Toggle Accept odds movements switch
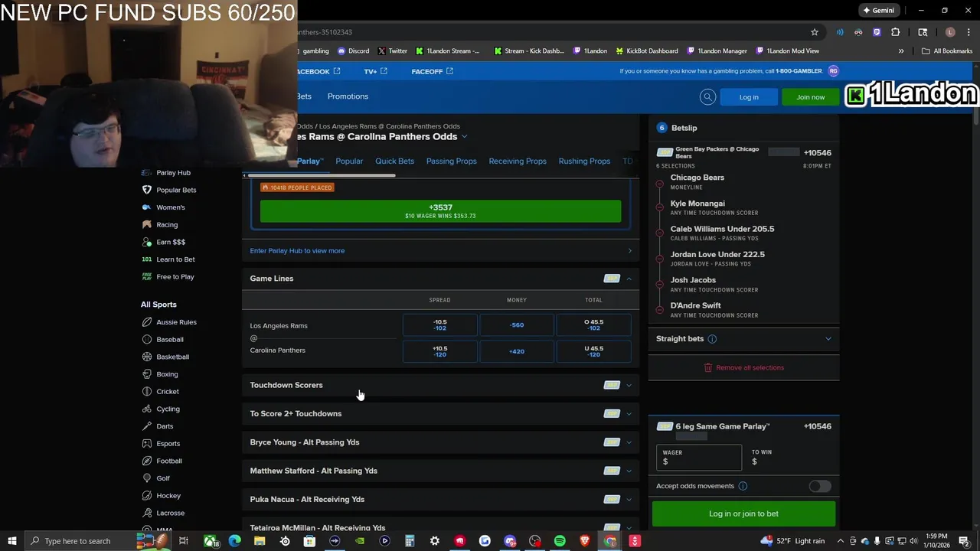Viewport: 980px width, 551px height. point(820,486)
